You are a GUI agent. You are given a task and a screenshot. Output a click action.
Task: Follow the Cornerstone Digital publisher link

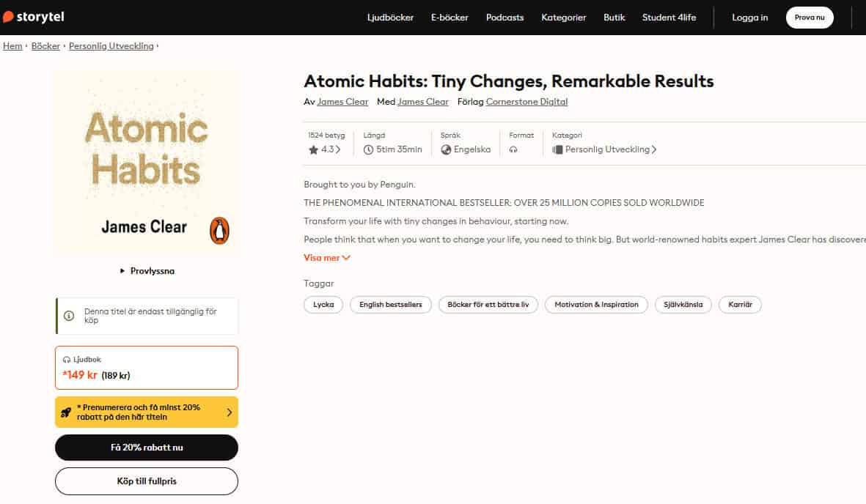pos(526,102)
